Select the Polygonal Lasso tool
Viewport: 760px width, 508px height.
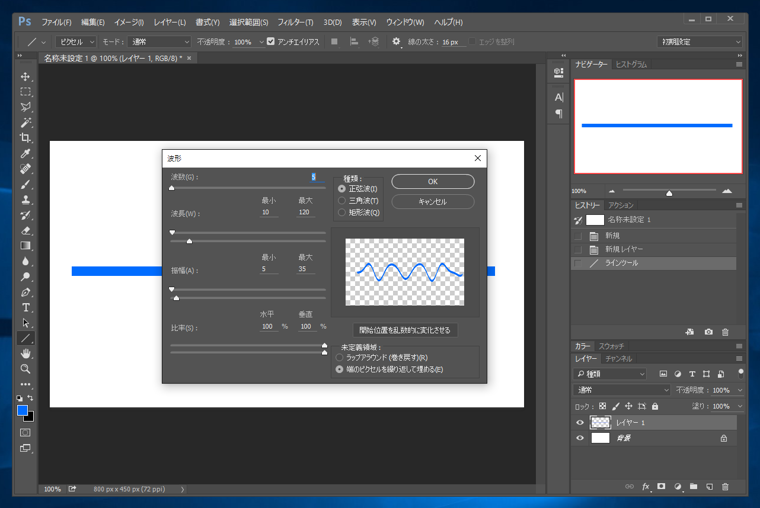(26, 107)
